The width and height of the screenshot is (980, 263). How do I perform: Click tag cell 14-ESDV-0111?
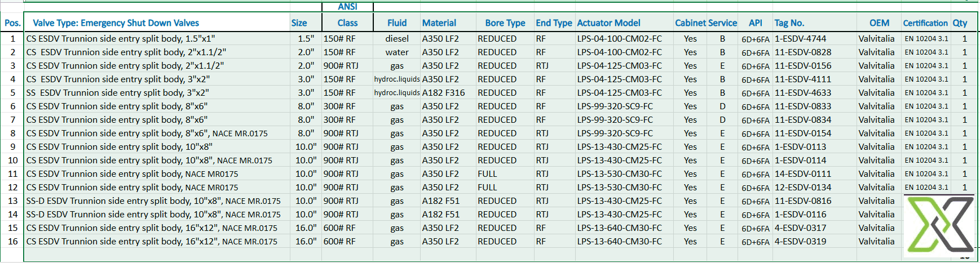coord(802,174)
